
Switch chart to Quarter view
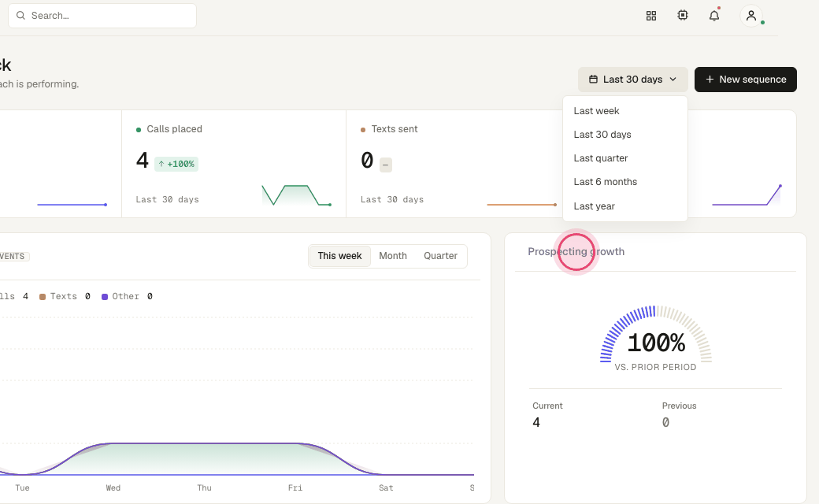pyautogui.click(x=440, y=256)
